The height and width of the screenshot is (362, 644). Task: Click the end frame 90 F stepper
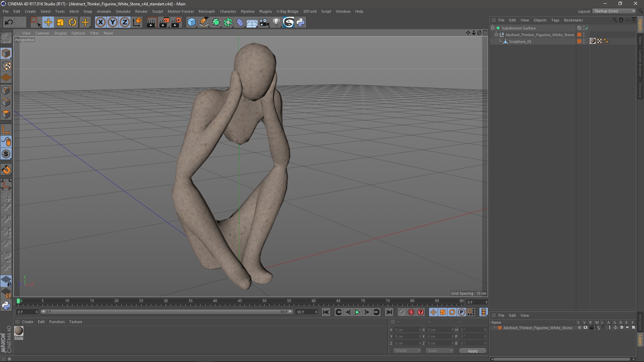click(x=316, y=312)
